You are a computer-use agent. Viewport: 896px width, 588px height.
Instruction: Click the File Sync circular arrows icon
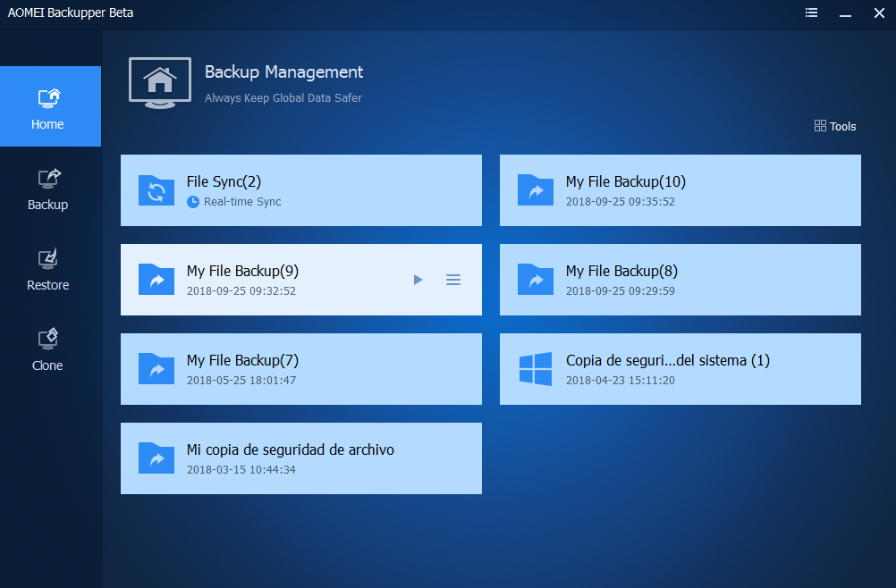tap(156, 189)
